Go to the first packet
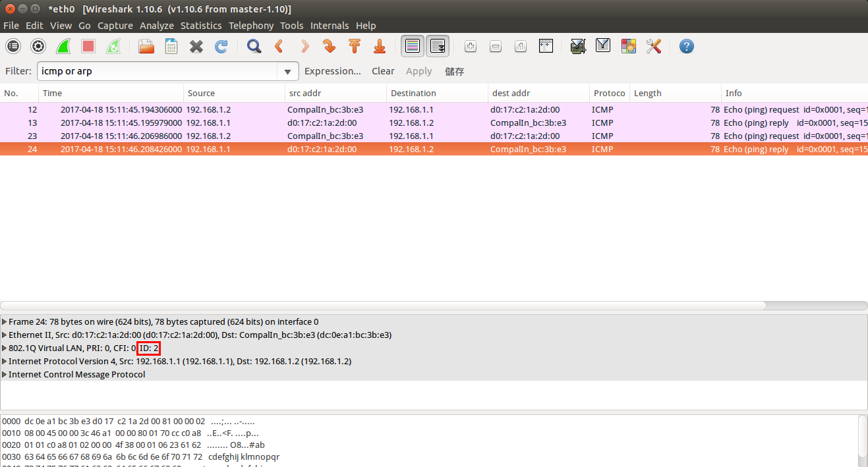 [354, 46]
